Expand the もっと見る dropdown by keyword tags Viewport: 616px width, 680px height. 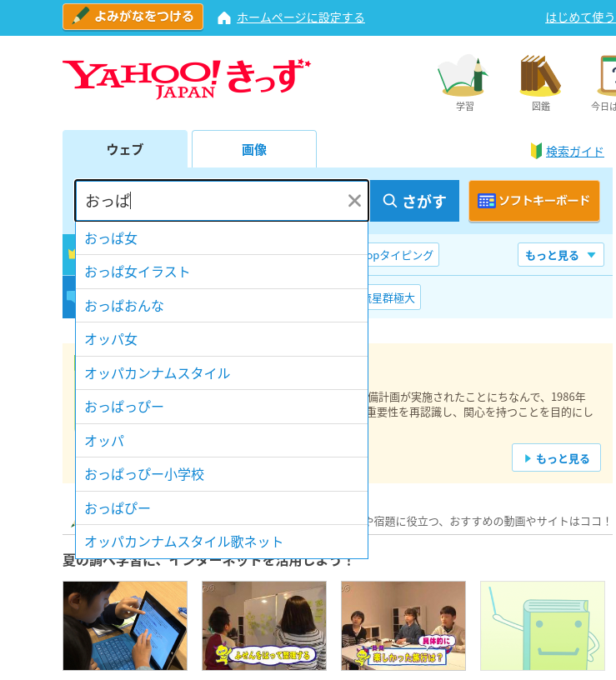[x=560, y=255]
